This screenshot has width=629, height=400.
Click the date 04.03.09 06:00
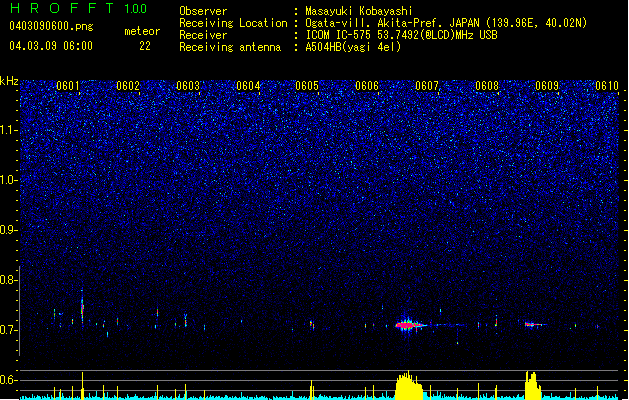(51, 46)
